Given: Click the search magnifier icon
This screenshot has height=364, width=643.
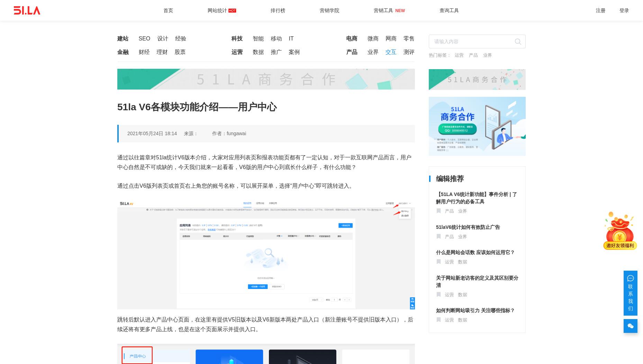Looking at the screenshot, I should click(x=518, y=41).
